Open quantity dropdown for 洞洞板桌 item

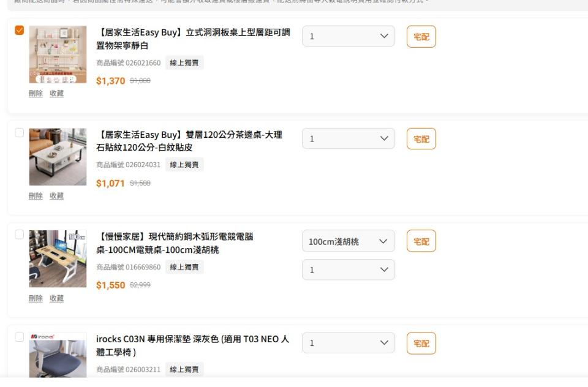click(349, 36)
